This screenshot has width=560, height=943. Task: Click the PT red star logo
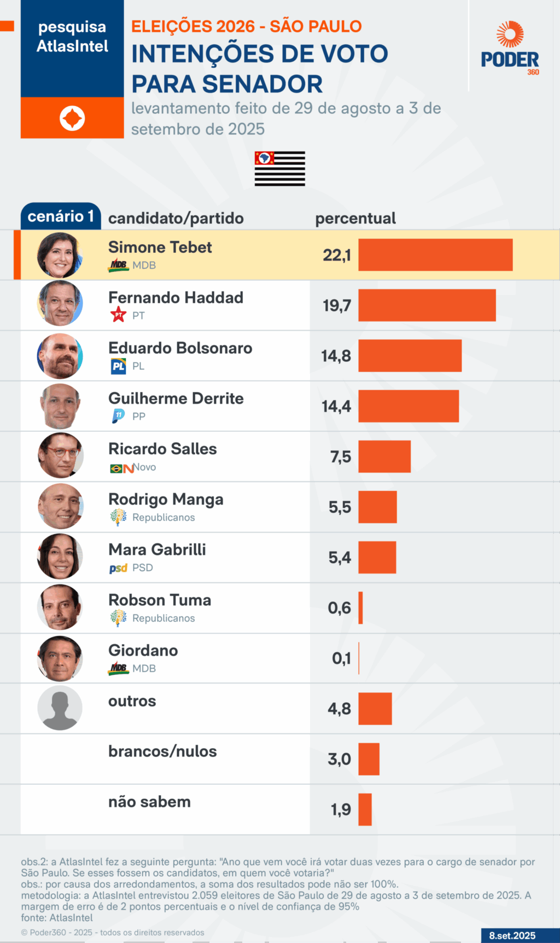118,315
